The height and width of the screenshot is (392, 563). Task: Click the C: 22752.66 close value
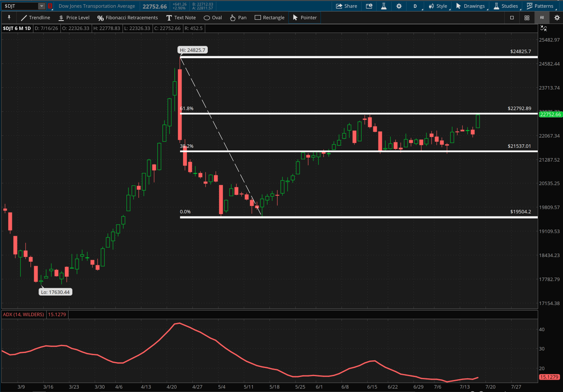[x=167, y=29]
